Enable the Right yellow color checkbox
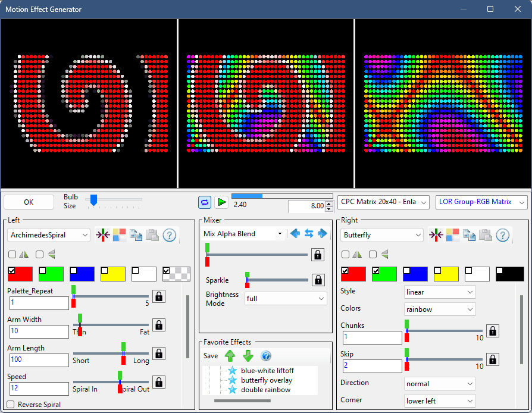Screen dimensions: 532x413 [x=437, y=270]
